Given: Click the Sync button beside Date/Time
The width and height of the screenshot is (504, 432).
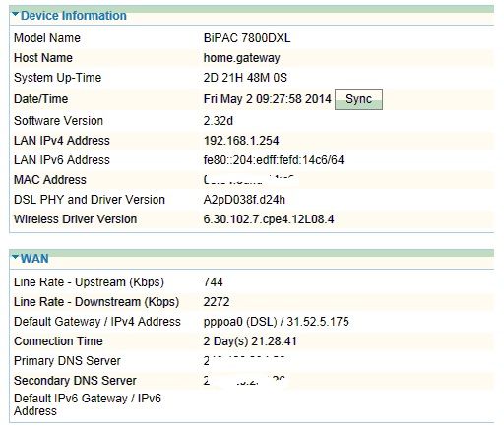Looking at the screenshot, I should click(x=358, y=99).
